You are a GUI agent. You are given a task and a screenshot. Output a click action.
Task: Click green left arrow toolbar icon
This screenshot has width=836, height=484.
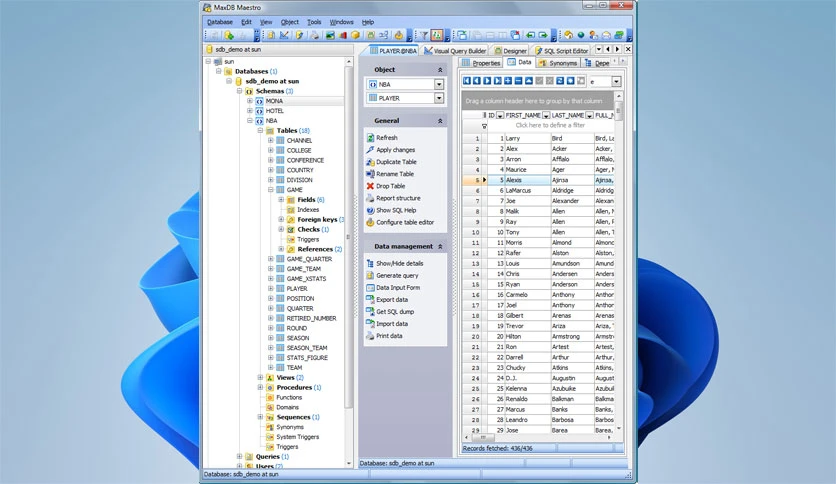530,35
